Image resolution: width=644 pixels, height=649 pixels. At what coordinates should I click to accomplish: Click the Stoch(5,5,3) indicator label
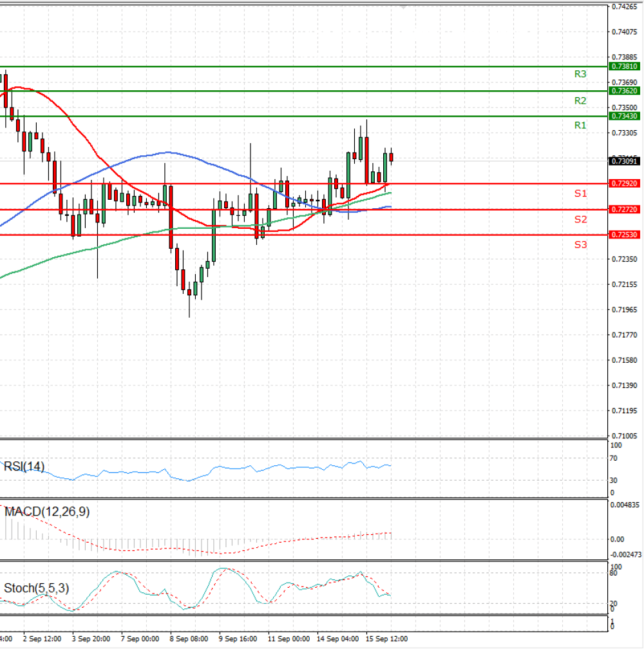click(x=37, y=588)
